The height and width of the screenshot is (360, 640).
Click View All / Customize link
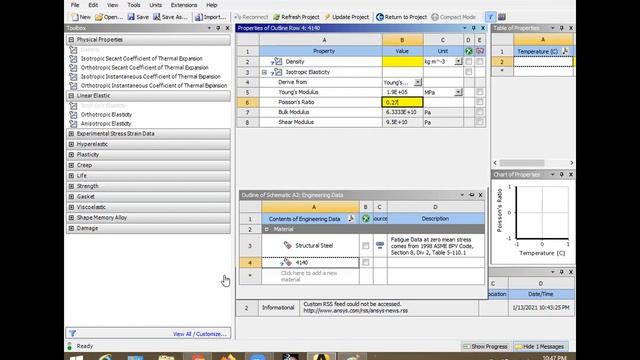pyautogui.click(x=200, y=334)
